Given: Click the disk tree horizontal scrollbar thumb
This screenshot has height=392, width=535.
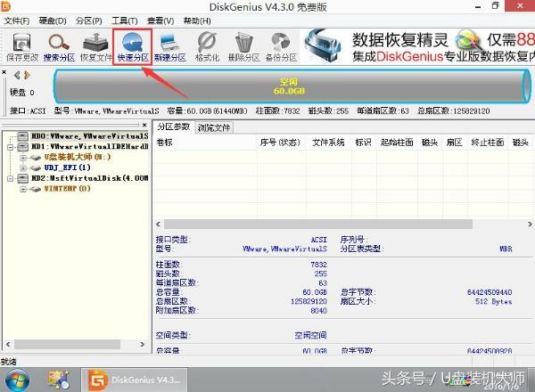Looking at the screenshot, I should [67, 345].
